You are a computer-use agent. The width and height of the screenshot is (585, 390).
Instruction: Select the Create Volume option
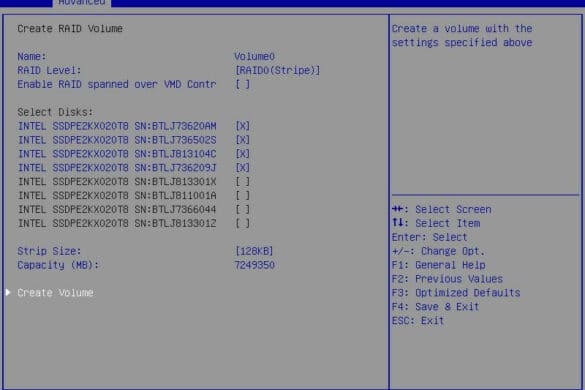point(55,293)
